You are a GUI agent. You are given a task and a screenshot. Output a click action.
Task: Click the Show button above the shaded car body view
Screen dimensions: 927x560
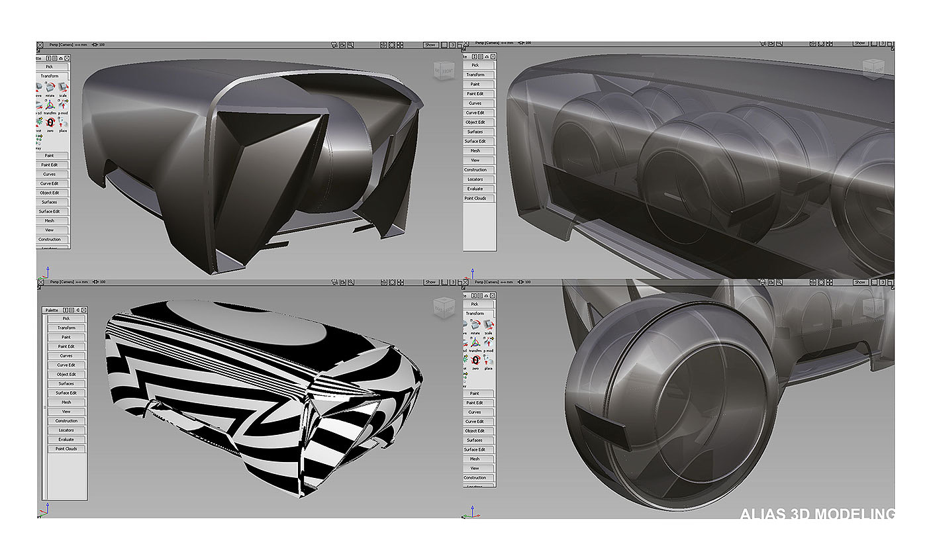pyautogui.click(x=430, y=44)
